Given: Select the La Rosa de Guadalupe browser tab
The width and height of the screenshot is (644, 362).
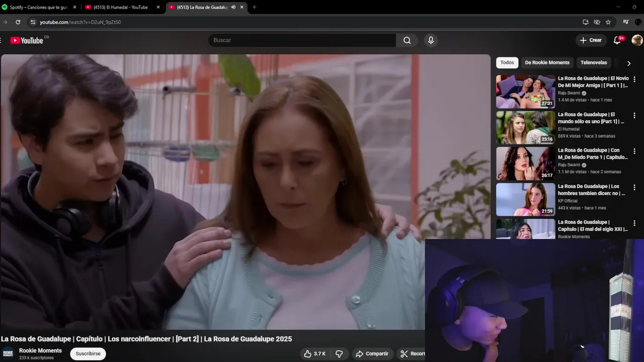Looking at the screenshot, I should (x=206, y=7).
